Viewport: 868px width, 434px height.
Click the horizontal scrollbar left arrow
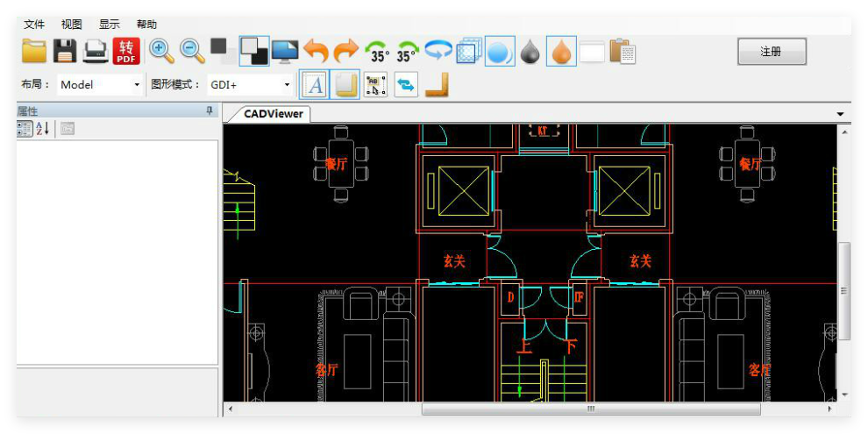(x=231, y=409)
